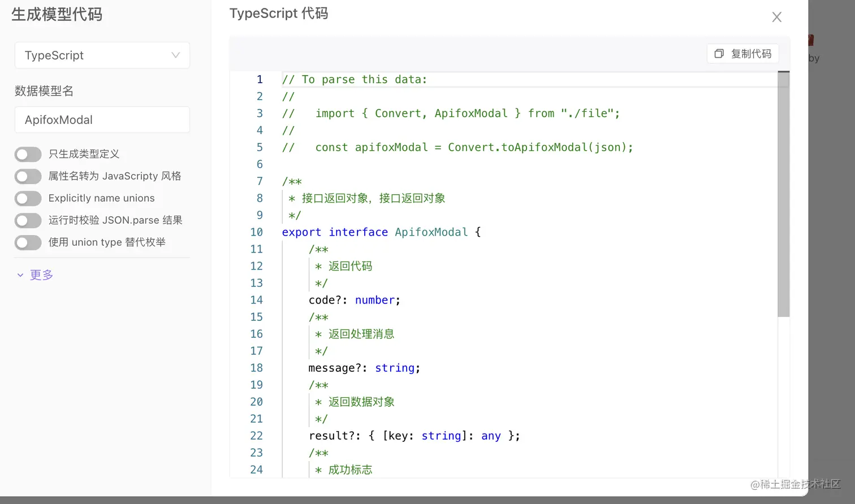The height and width of the screenshot is (504, 855).
Task: Click the 'result?: { [key: string]: any };' line
Action: click(x=414, y=436)
